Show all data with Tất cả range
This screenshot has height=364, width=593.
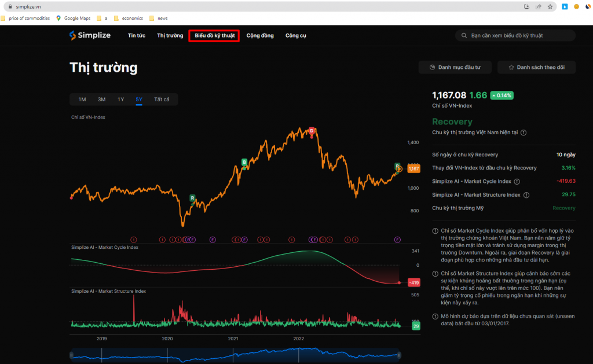point(162,100)
